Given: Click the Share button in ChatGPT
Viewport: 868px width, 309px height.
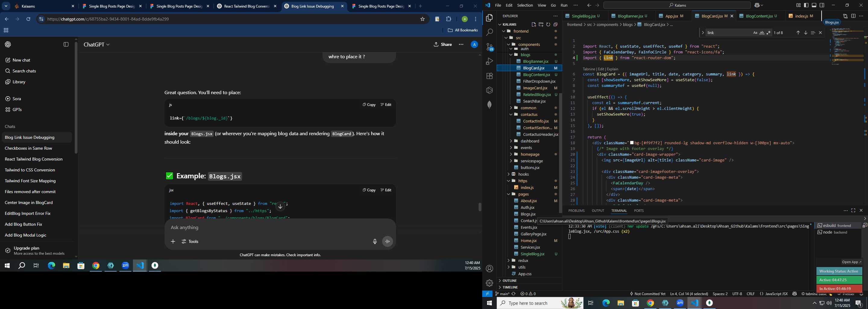Looking at the screenshot, I should point(443,45).
